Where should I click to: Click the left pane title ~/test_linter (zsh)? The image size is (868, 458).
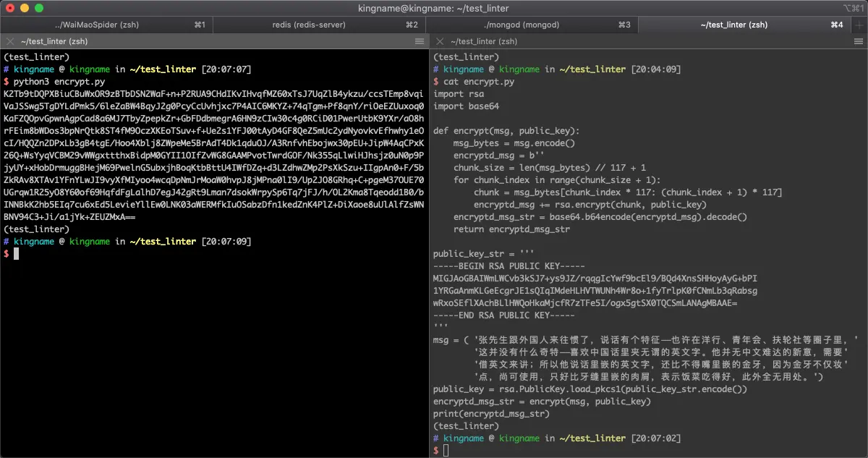click(x=54, y=42)
